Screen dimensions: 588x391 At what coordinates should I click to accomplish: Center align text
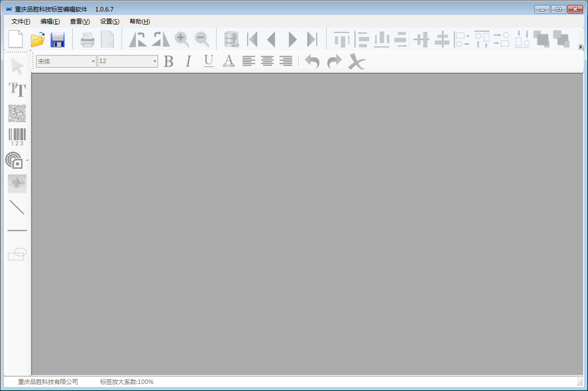pos(267,61)
